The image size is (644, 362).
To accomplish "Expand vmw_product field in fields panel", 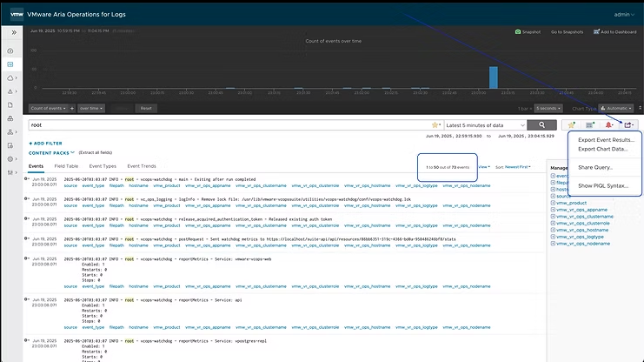I will click(553, 203).
